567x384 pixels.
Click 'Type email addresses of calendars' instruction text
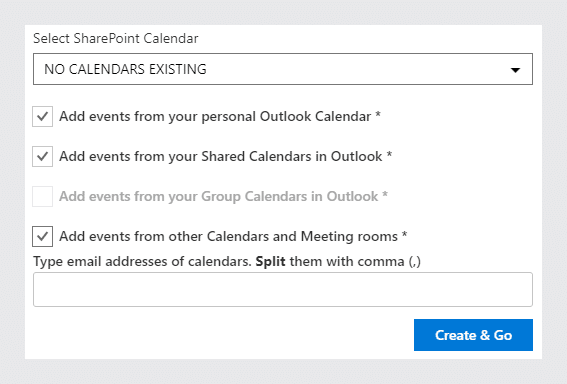click(227, 261)
